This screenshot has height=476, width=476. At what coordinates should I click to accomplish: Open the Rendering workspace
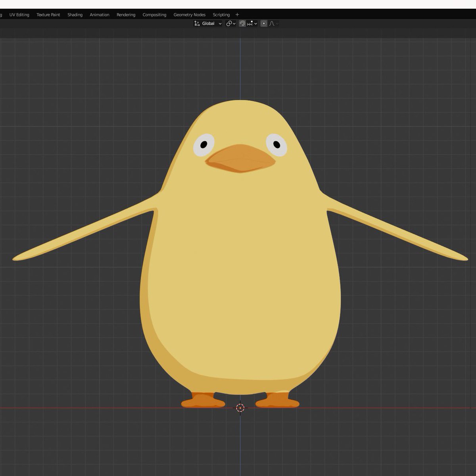125,15
